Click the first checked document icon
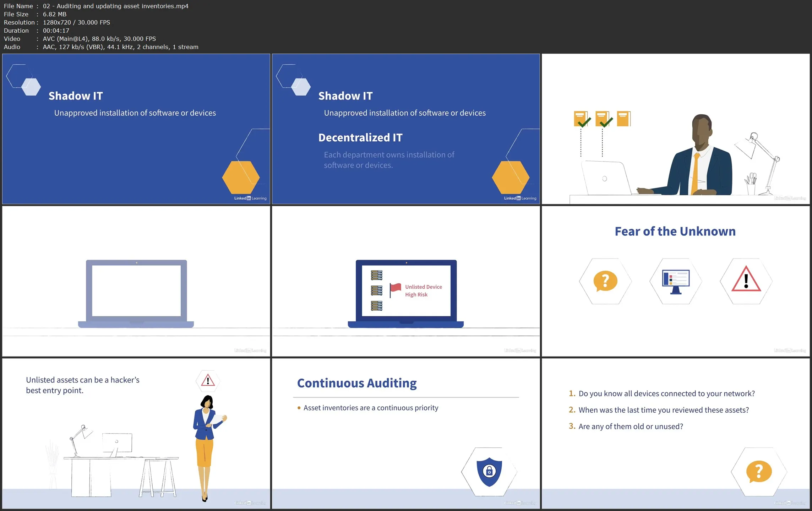Viewport: 812px width, 511px height. (581, 119)
